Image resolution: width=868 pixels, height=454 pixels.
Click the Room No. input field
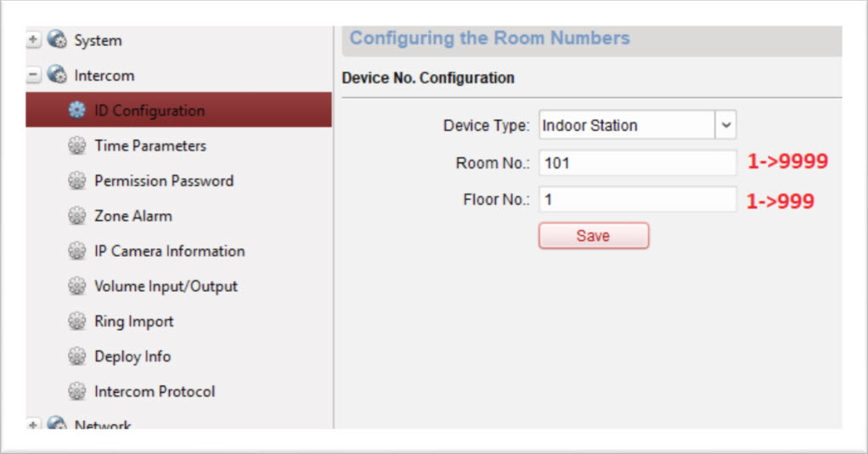click(637, 162)
